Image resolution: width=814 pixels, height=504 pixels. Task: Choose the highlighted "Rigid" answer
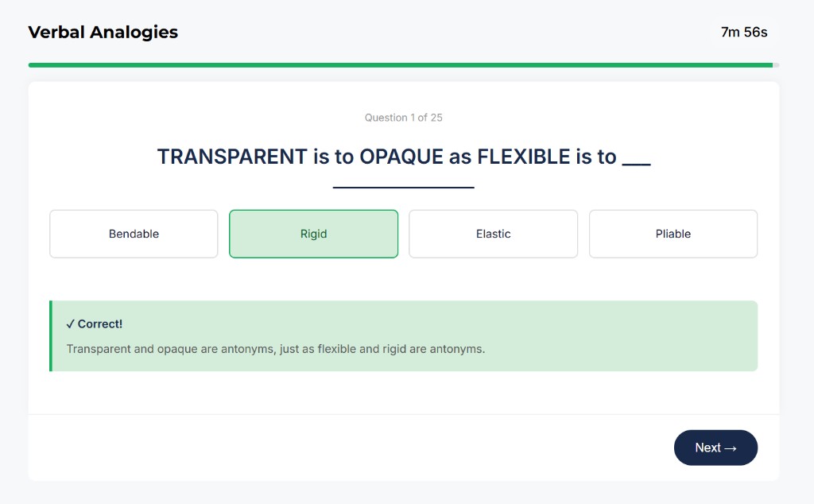tap(313, 234)
